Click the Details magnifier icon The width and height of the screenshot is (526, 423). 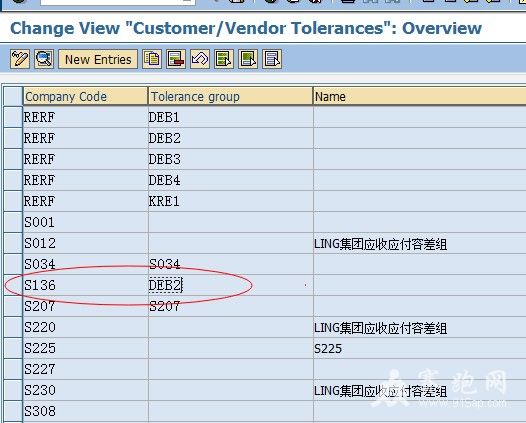[x=44, y=59]
